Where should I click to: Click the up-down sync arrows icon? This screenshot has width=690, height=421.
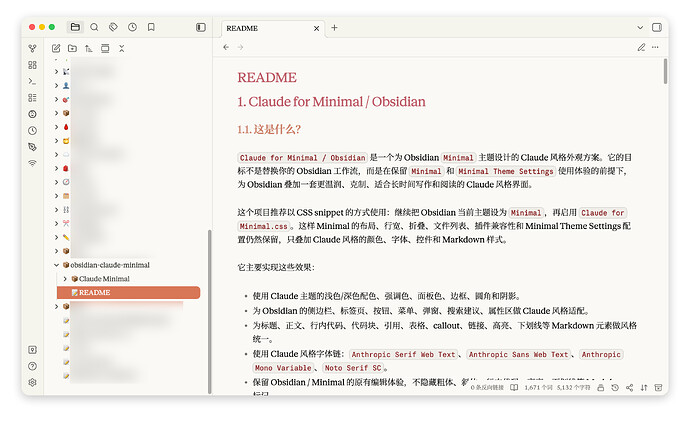click(x=644, y=388)
